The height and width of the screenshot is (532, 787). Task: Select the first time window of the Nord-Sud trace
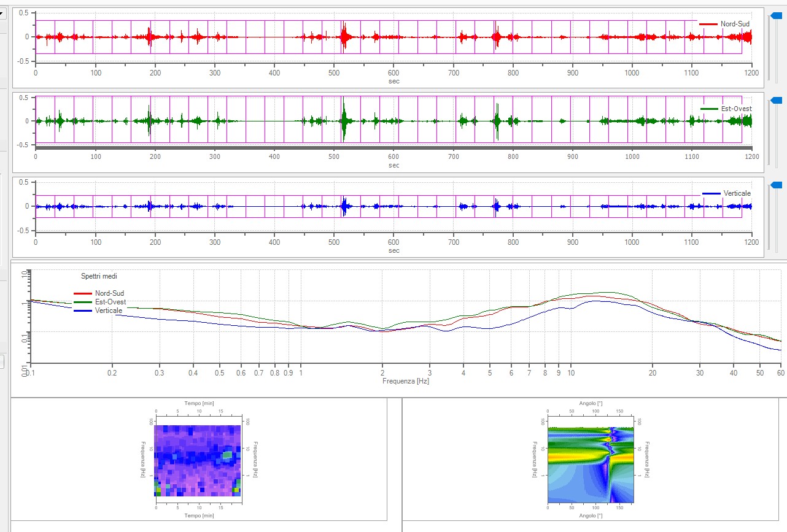point(45,37)
